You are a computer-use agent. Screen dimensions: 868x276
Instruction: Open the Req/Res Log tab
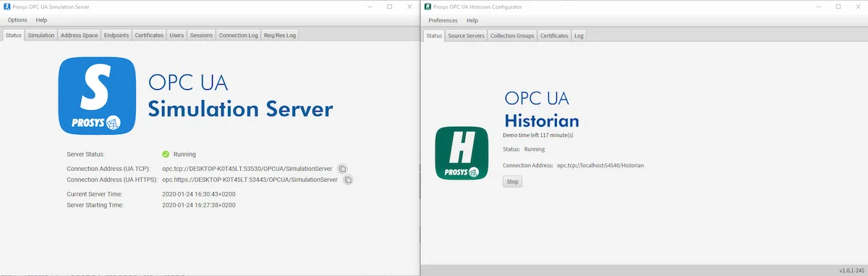click(279, 35)
